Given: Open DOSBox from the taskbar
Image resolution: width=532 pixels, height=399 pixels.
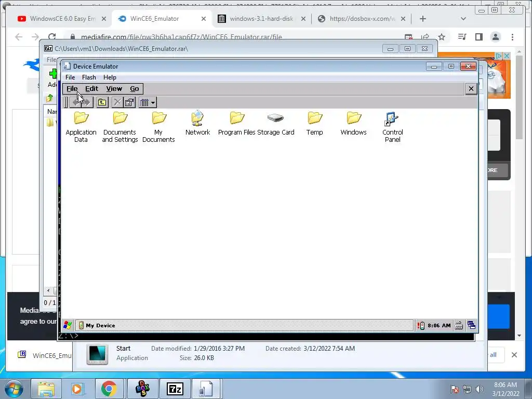Looking at the screenshot, I should 142,389.
